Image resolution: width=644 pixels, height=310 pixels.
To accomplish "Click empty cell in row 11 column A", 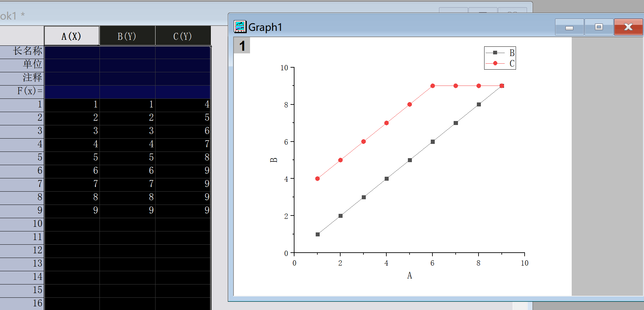I will click(72, 238).
